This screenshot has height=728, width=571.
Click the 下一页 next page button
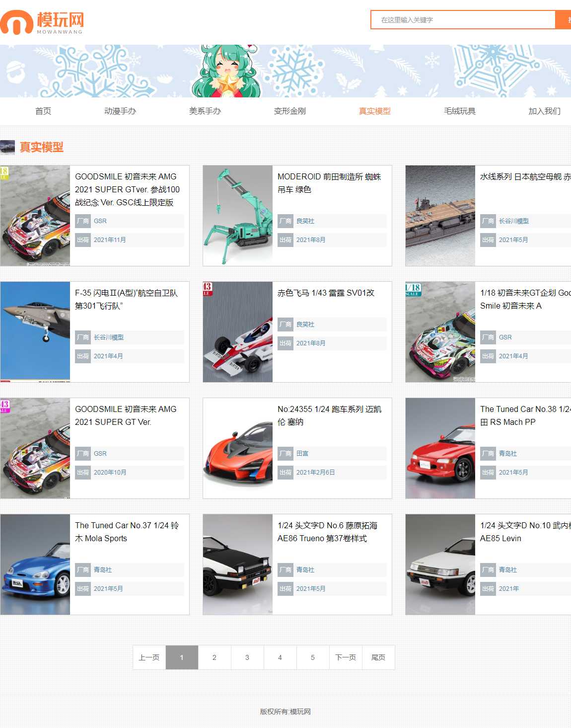click(x=346, y=657)
